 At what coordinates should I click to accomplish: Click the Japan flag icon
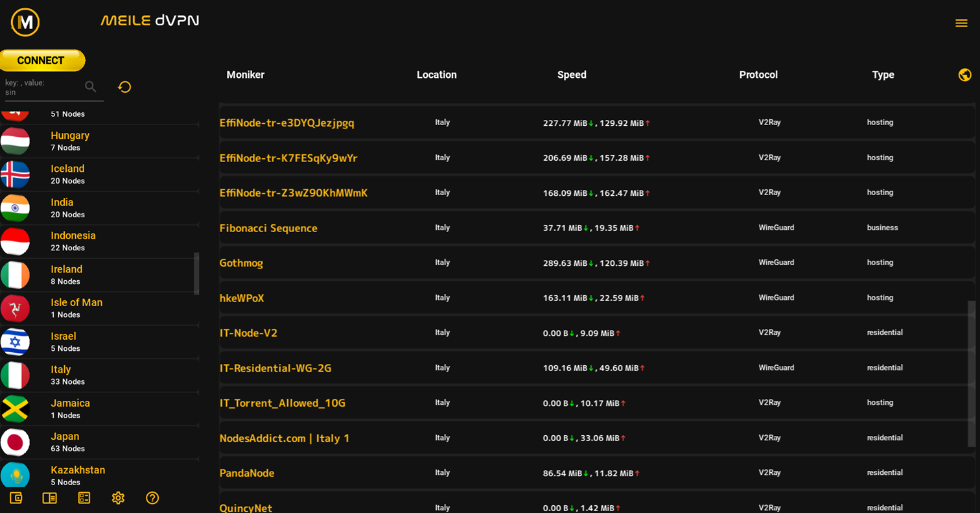tap(15, 442)
